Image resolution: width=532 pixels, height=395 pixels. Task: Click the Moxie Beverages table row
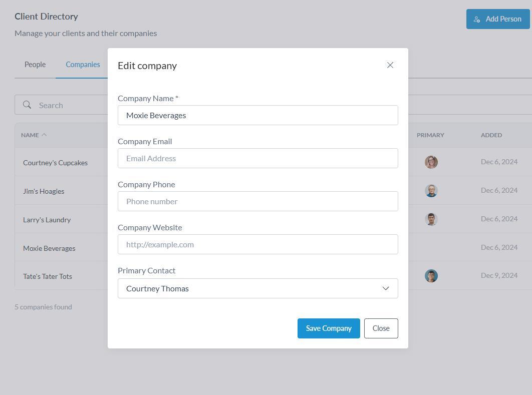point(49,248)
